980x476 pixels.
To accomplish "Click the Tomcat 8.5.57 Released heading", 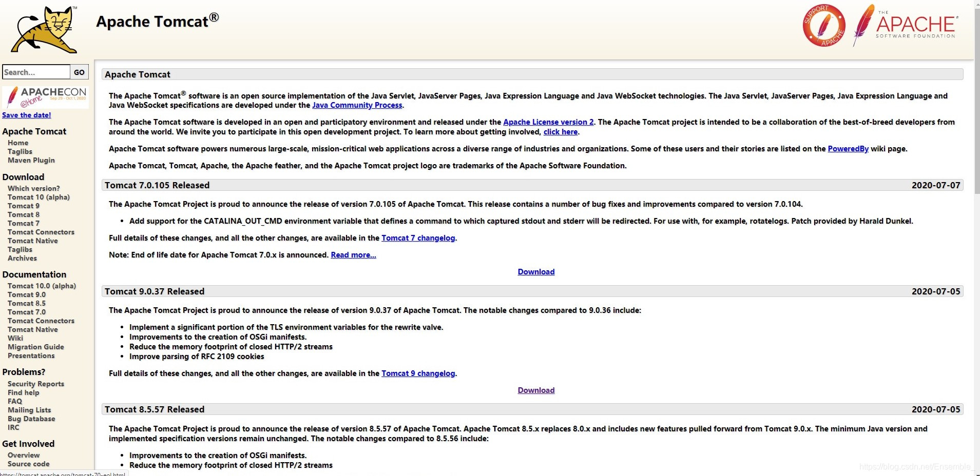I will (x=155, y=409).
